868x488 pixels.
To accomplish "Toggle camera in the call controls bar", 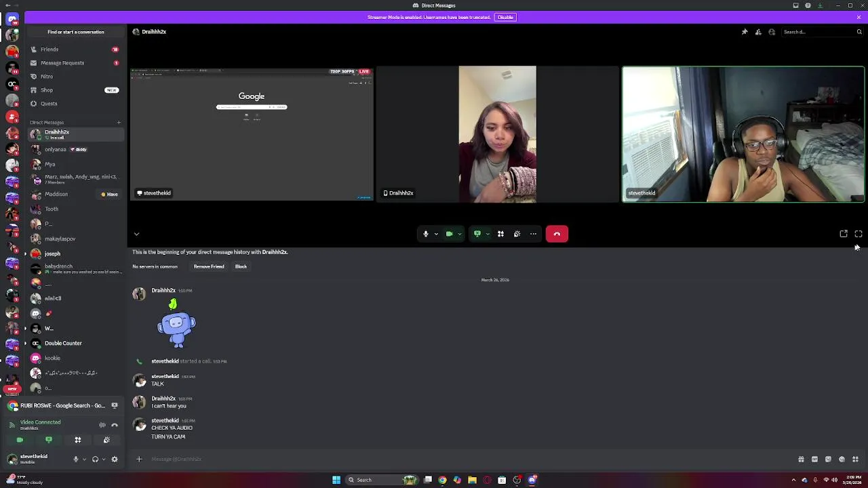I will pyautogui.click(x=449, y=234).
